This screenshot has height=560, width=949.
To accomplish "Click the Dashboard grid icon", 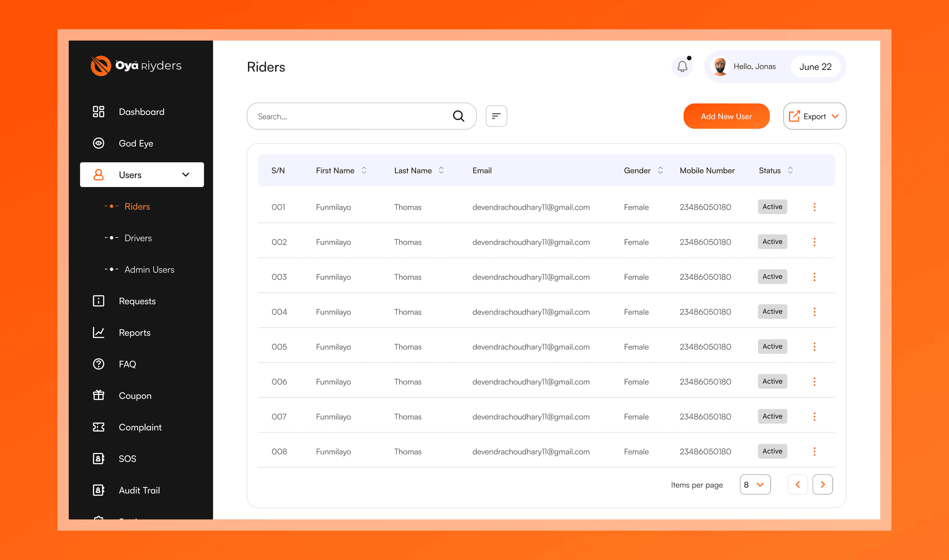I will (x=98, y=112).
